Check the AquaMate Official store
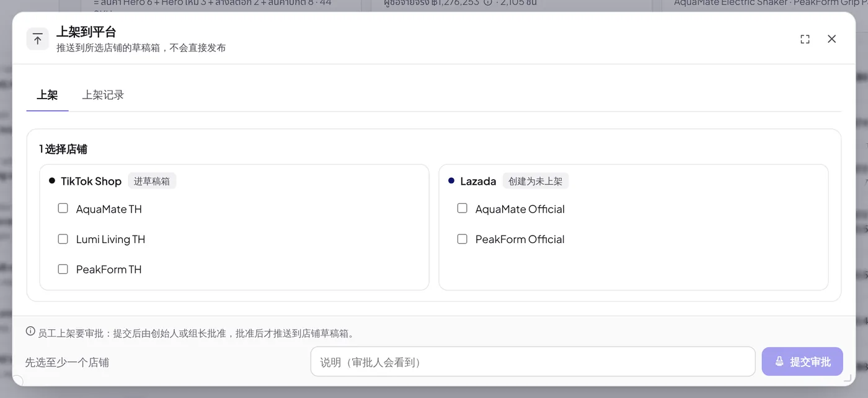Screen dimensions: 868x398 point(462,208)
